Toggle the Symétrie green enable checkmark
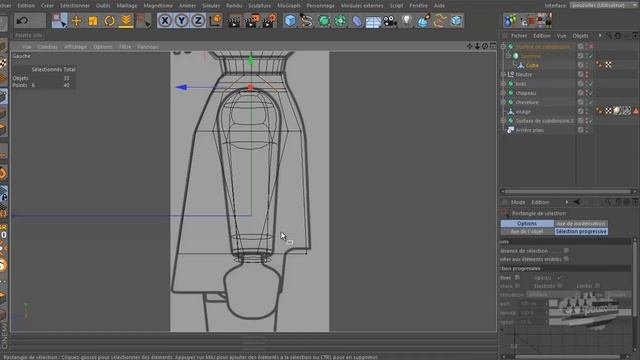 point(591,56)
